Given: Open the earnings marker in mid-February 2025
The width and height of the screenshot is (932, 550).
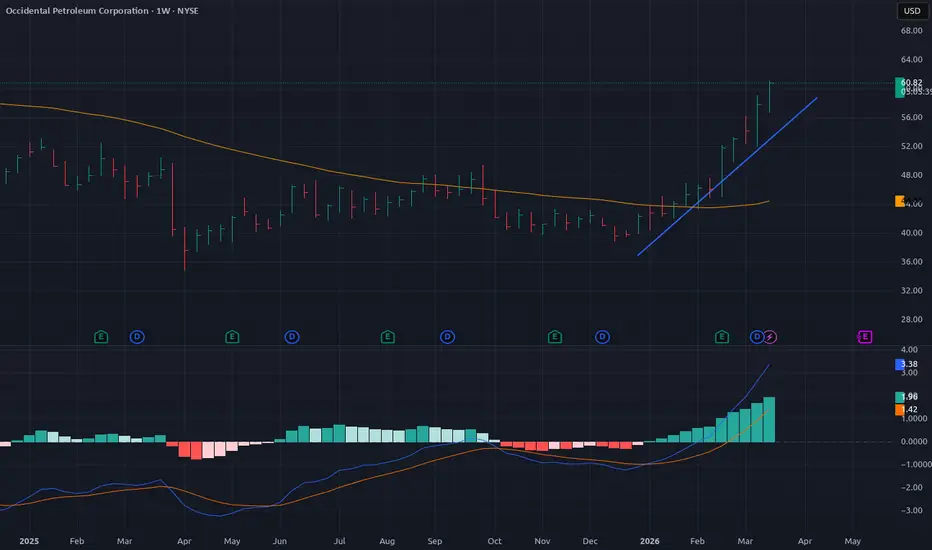Looking at the screenshot, I should coord(101,337).
